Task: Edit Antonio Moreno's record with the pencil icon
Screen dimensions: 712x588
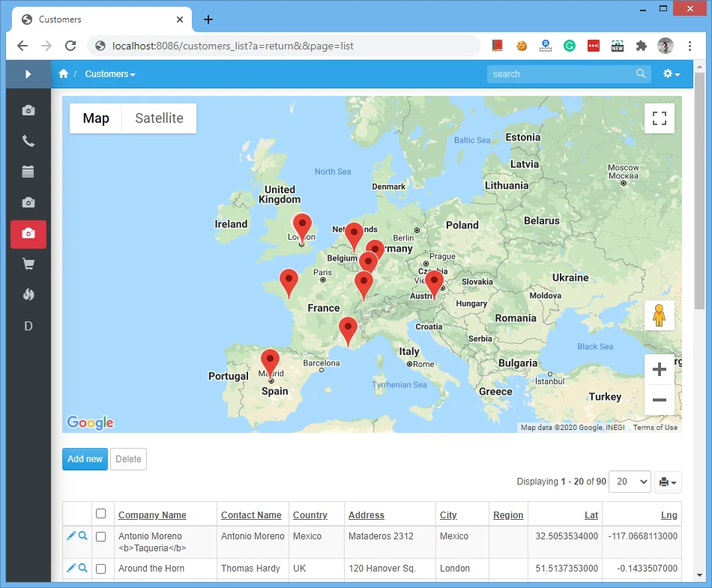Action: [71, 536]
